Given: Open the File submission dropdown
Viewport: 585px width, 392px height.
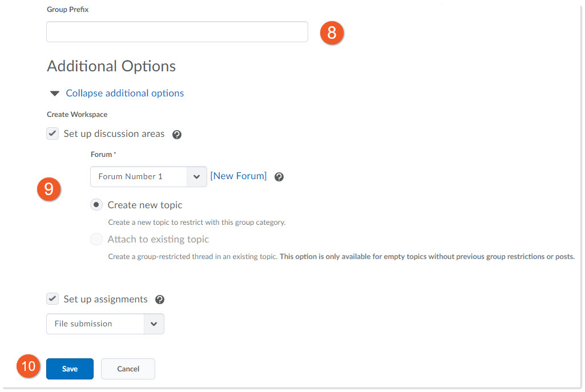Looking at the screenshot, I should tap(105, 324).
